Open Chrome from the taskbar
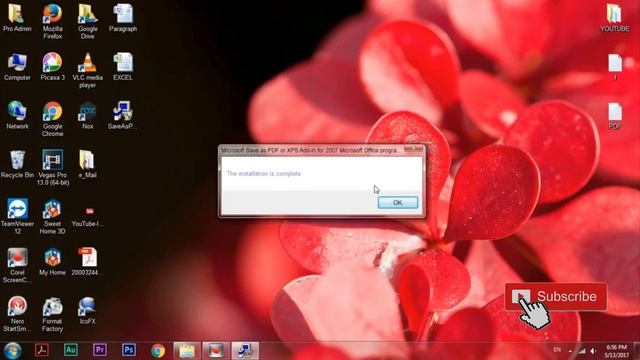Image resolution: width=640 pixels, height=360 pixels. pos(158,351)
